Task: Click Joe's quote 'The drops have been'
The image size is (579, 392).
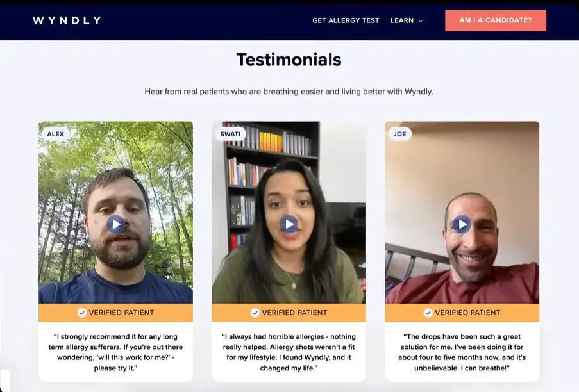Action: [x=462, y=352]
